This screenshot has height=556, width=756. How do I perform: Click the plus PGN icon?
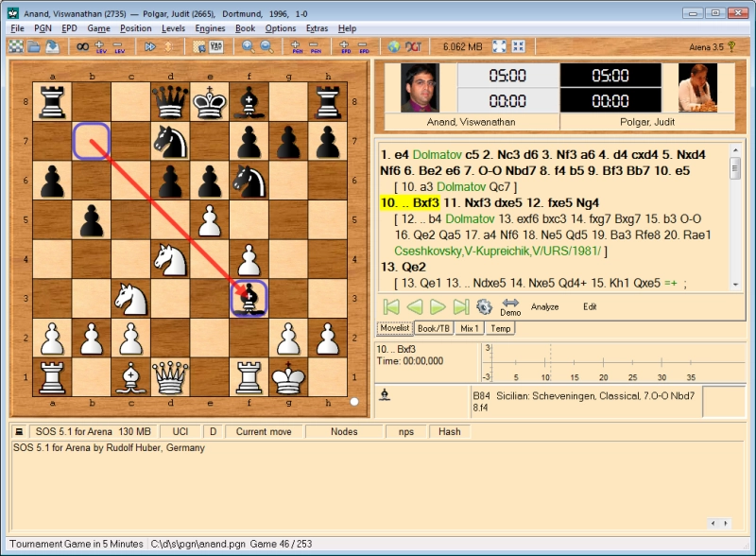tap(297, 47)
